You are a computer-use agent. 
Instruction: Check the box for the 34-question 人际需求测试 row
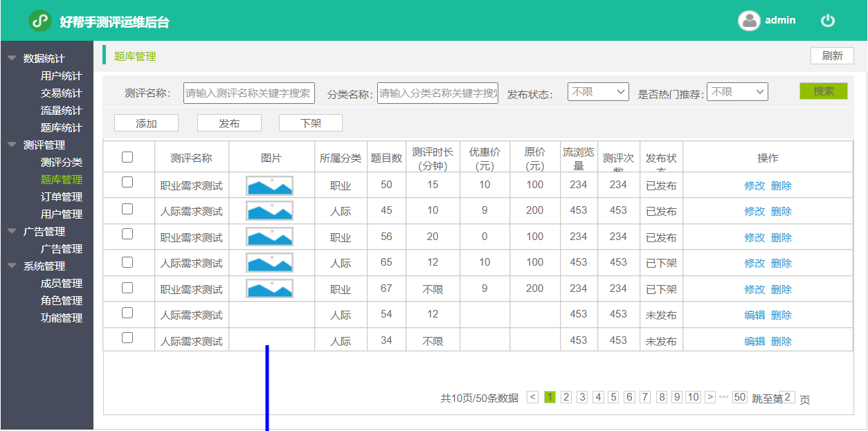tap(127, 338)
